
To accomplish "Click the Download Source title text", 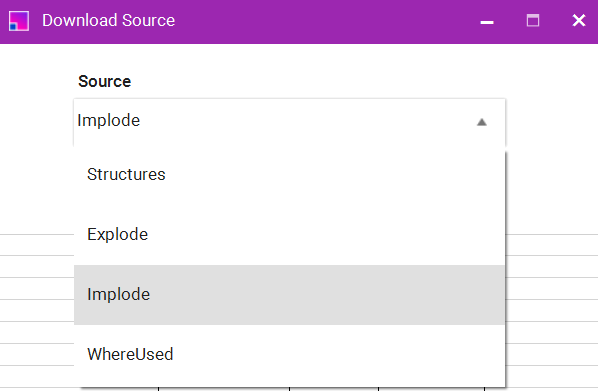I will pyautogui.click(x=109, y=21).
